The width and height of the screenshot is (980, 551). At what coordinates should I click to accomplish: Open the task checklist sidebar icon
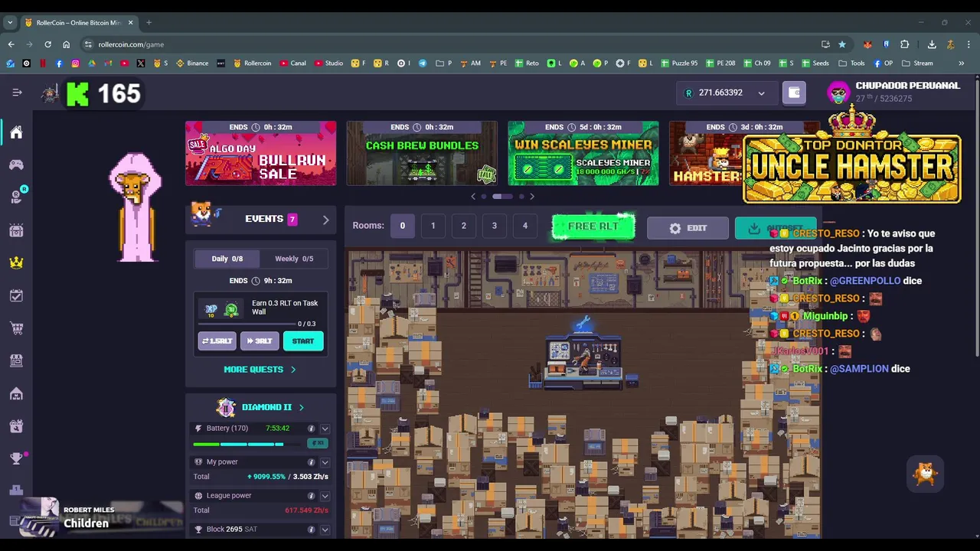click(x=16, y=295)
